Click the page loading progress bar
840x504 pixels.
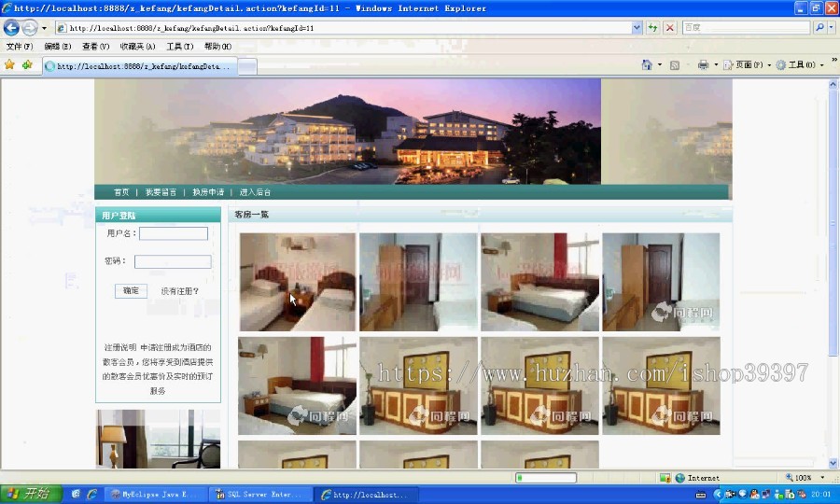coord(545,478)
